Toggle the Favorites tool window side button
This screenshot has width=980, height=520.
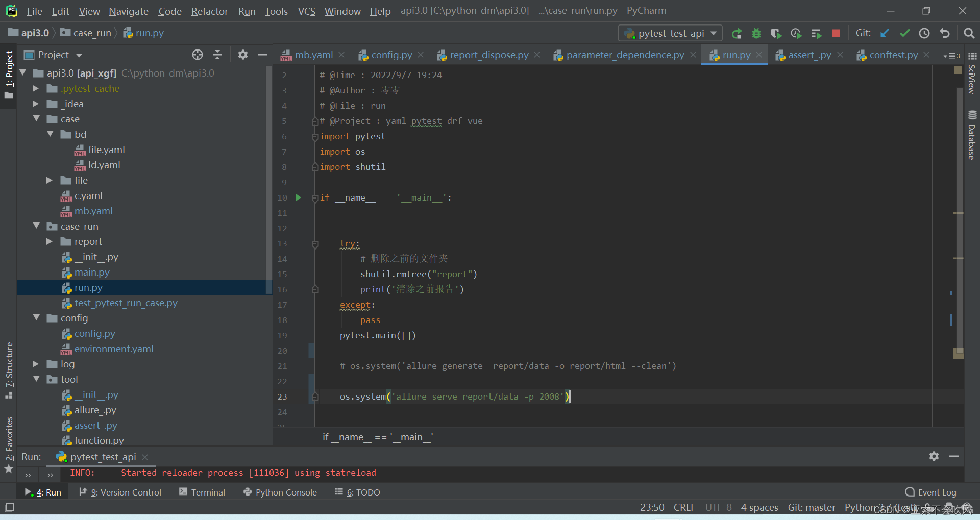click(x=9, y=444)
